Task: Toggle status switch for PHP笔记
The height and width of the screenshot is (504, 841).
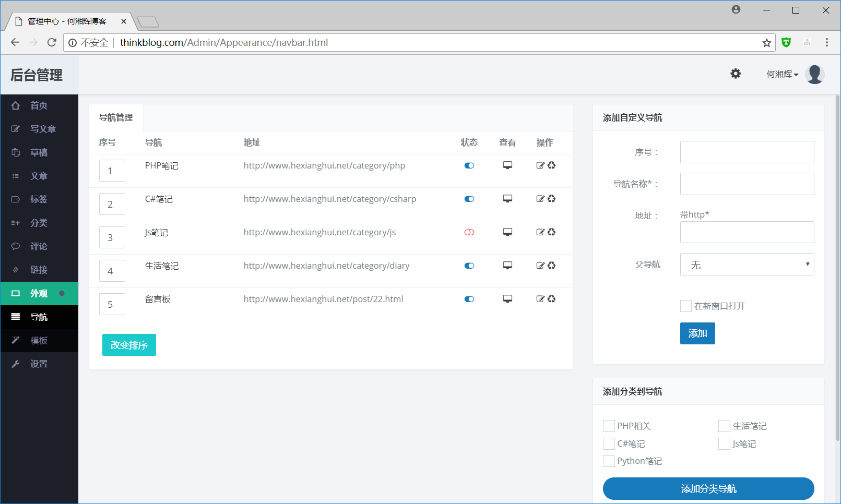Action: tap(469, 165)
